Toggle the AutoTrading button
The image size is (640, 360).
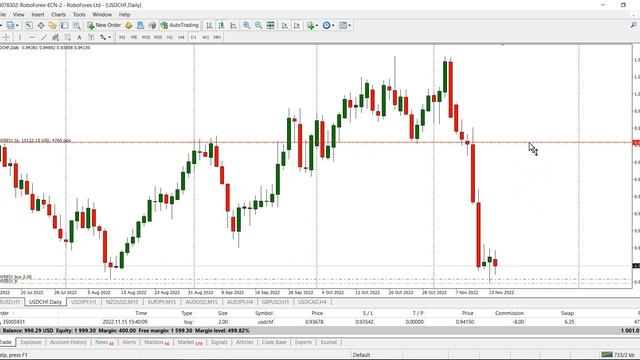click(x=180, y=25)
